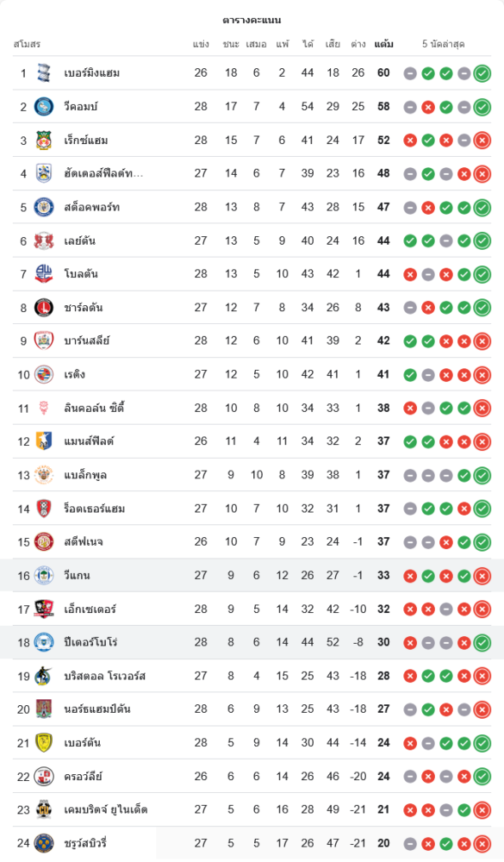Open the เคมบริดจ์ ยูไนเต็ด team link
The image size is (504, 862).
click(105, 809)
